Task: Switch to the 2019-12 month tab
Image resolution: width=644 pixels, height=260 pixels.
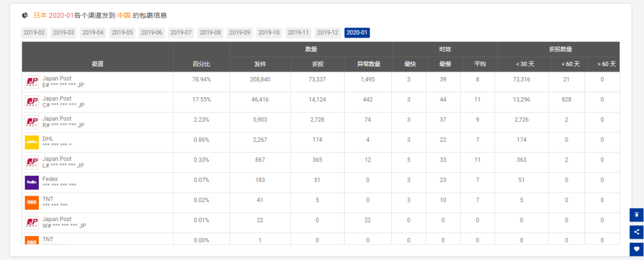Action: pyautogui.click(x=327, y=33)
